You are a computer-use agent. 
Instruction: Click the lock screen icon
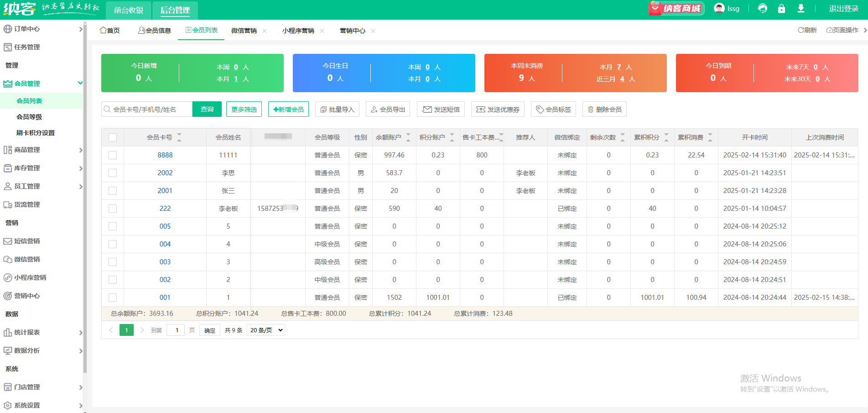(781, 9)
